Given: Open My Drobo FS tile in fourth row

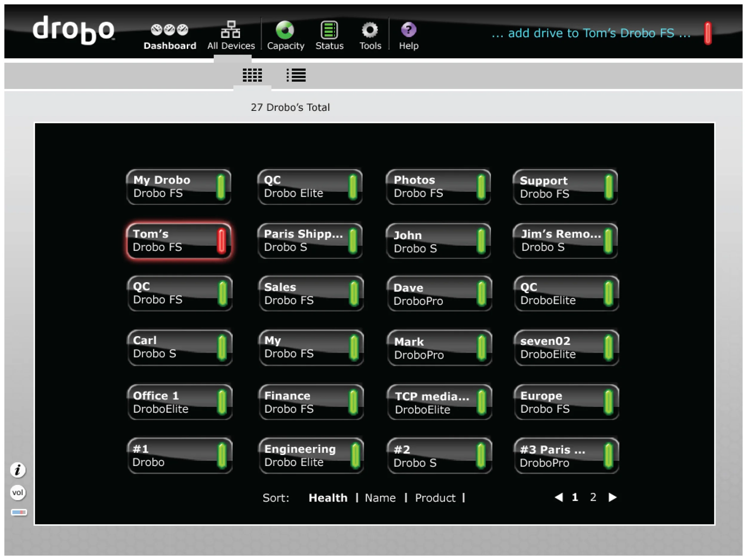Looking at the screenshot, I should 311,348.
